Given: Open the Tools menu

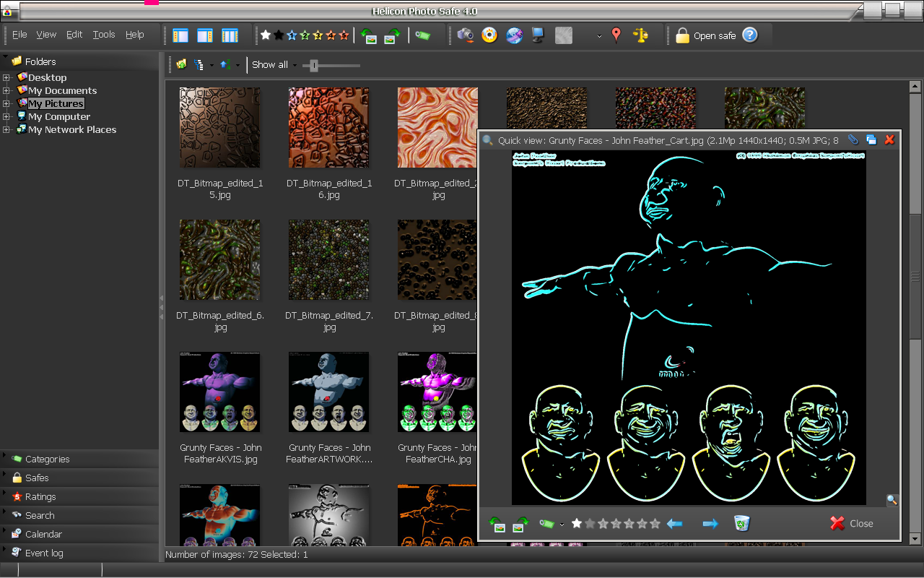Looking at the screenshot, I should click(104, 35).
